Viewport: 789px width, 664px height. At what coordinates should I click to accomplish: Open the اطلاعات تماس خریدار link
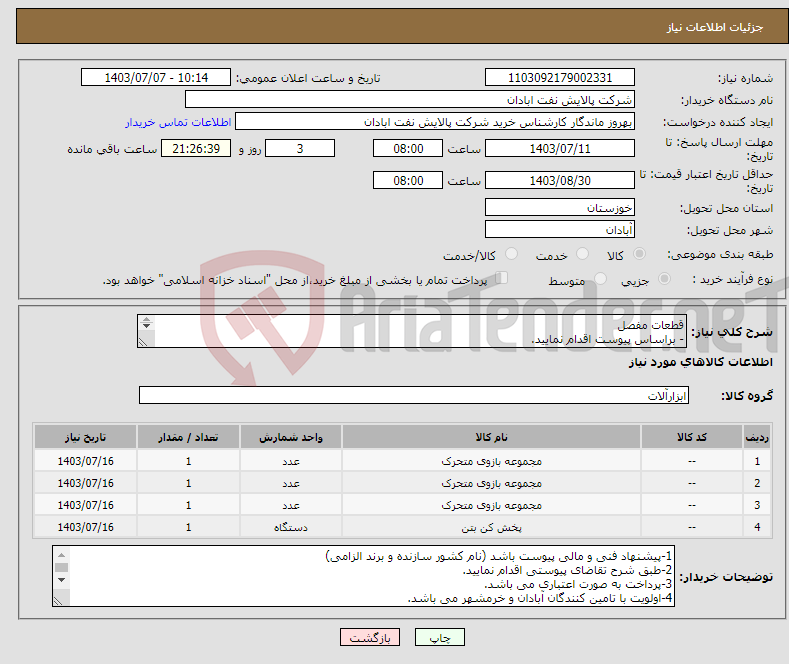178,122
